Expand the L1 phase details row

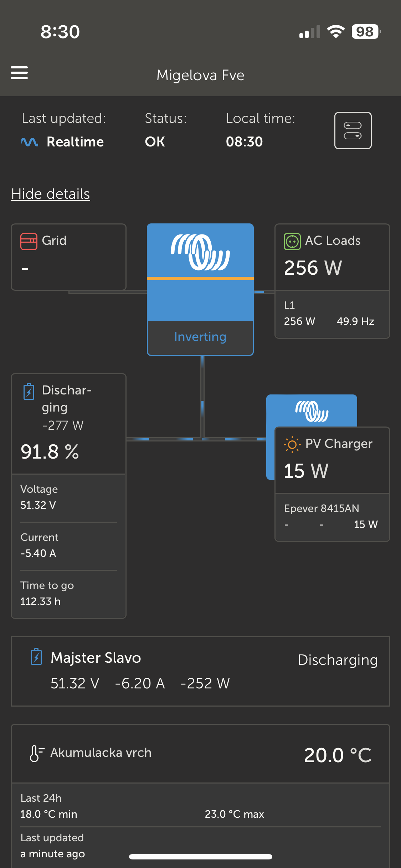point(332,314)
